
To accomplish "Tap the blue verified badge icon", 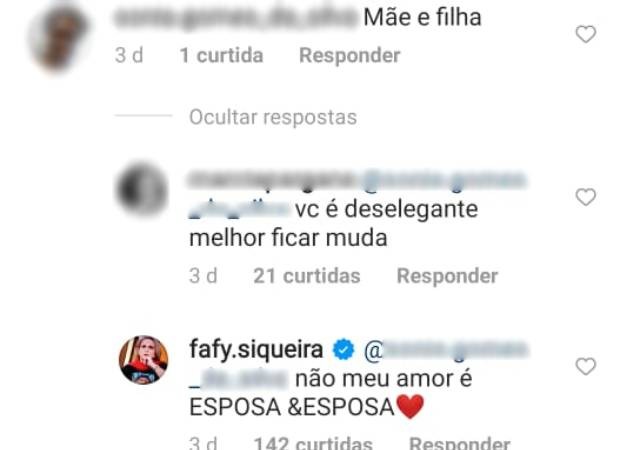I will pyautogui.click(x=344, y=350).
